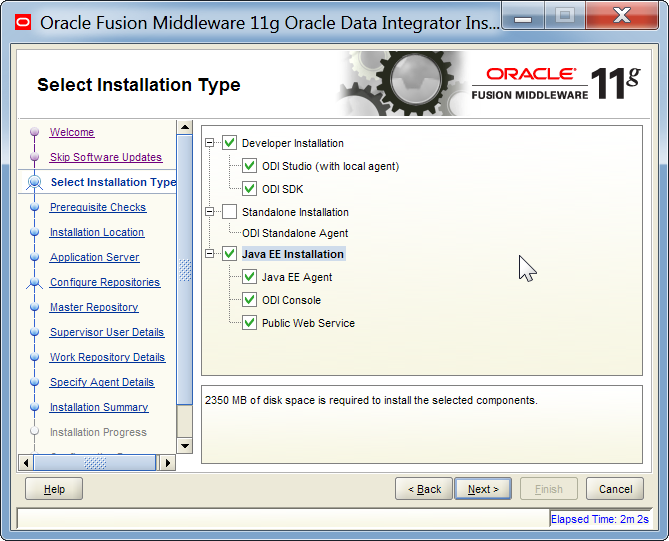Click the Cancel button
The height and width of the screenshot is (541, 669).
coord(615,489)
